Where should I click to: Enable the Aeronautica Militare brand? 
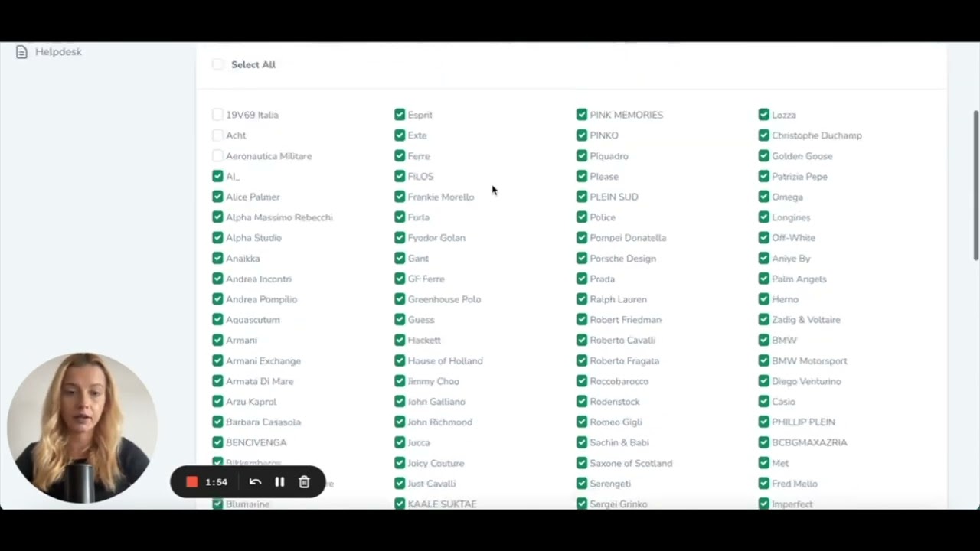click(x=217, y=156)
